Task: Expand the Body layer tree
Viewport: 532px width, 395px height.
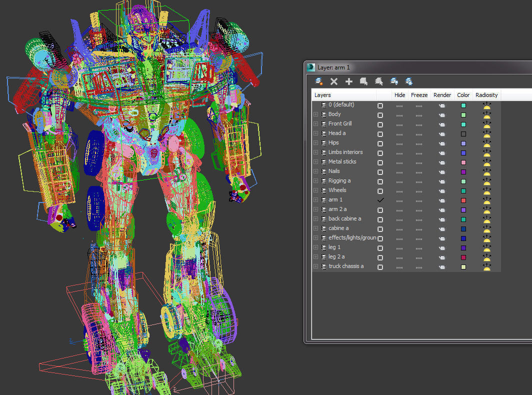Action: coord(316,114)
